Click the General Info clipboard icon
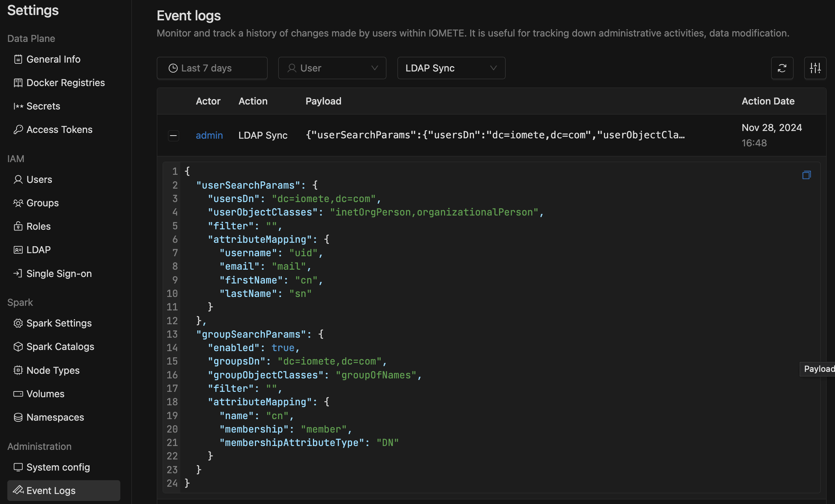 coord(18,59)
